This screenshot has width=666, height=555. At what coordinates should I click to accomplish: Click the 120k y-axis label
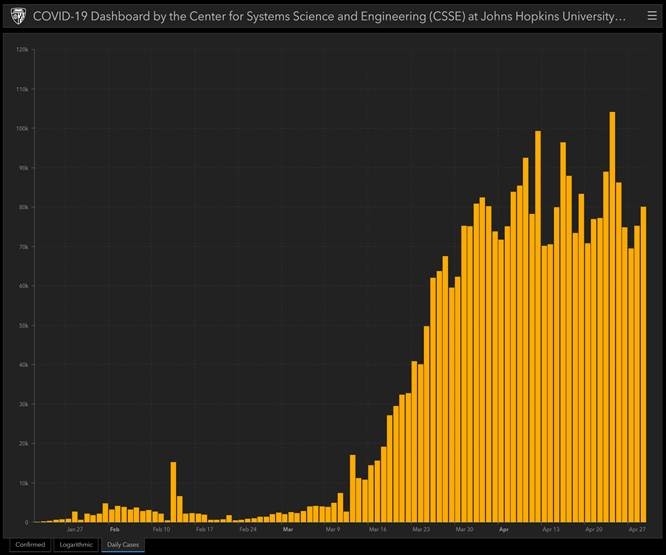tap(23, 49)
